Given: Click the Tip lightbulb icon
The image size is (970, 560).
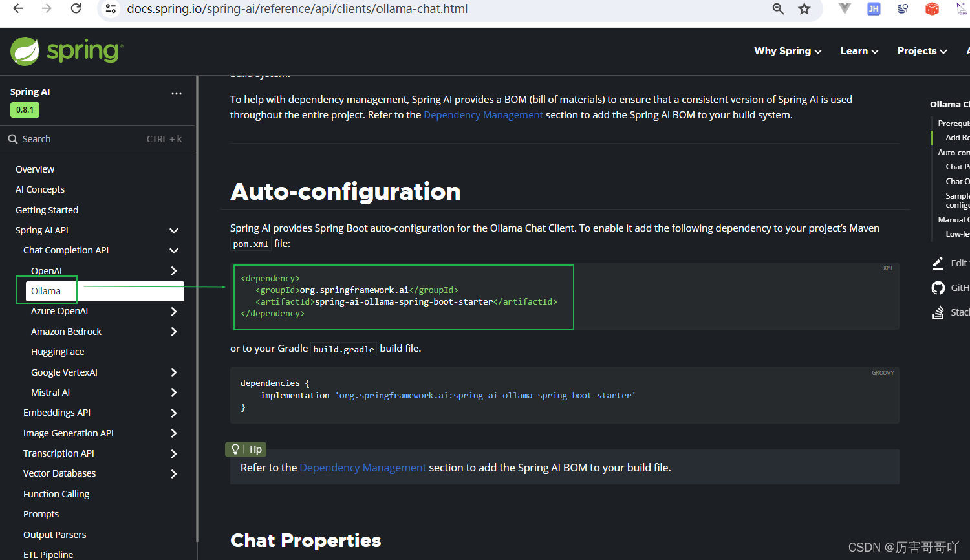Looking at the screenshot, I should pyautogui.click(x=235, y=449).
